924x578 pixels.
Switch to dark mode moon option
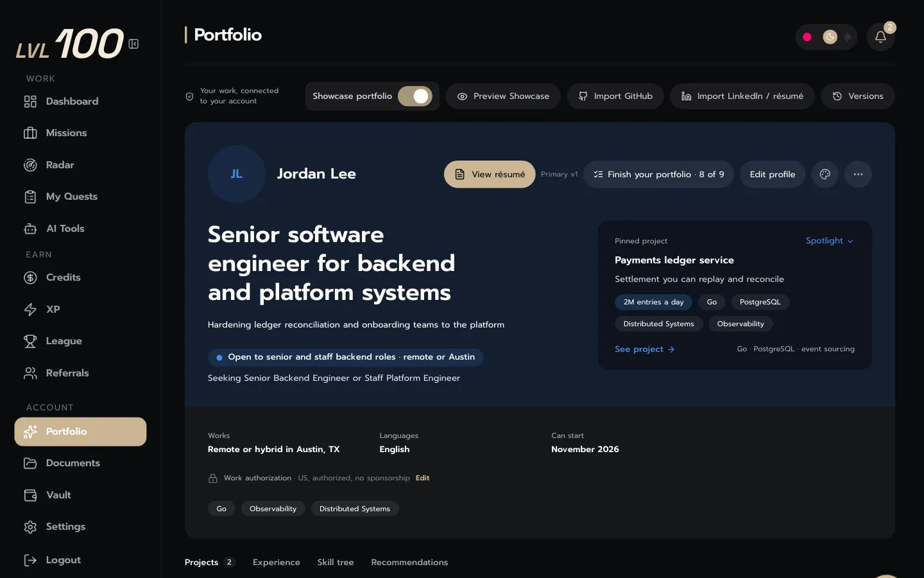point(830,37)
